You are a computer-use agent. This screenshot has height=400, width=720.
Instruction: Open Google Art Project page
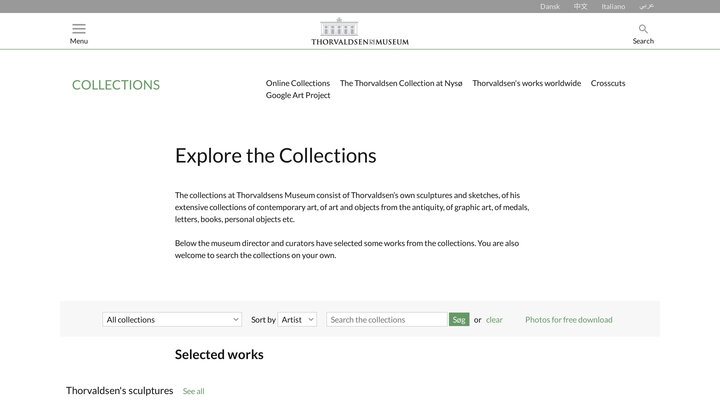pos(298,95)
